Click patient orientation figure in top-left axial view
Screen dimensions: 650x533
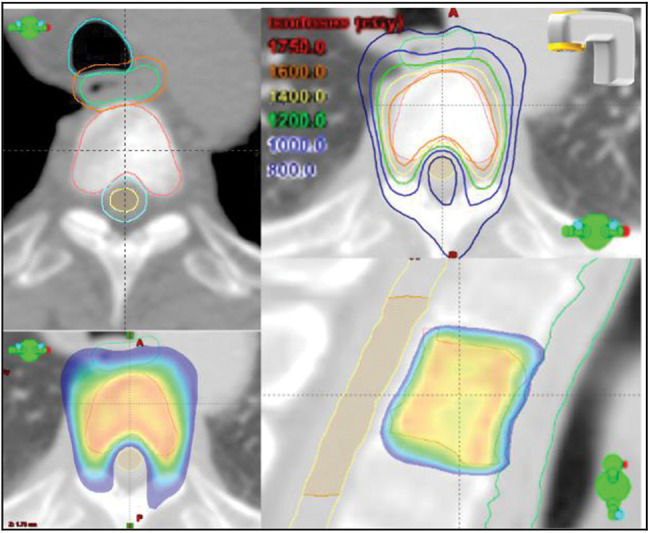tap(30, 27)
